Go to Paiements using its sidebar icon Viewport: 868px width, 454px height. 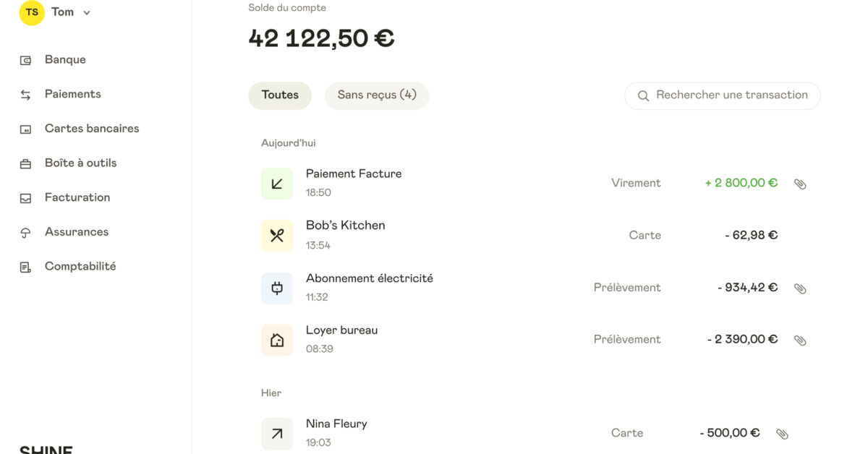[x=25, y=94]
